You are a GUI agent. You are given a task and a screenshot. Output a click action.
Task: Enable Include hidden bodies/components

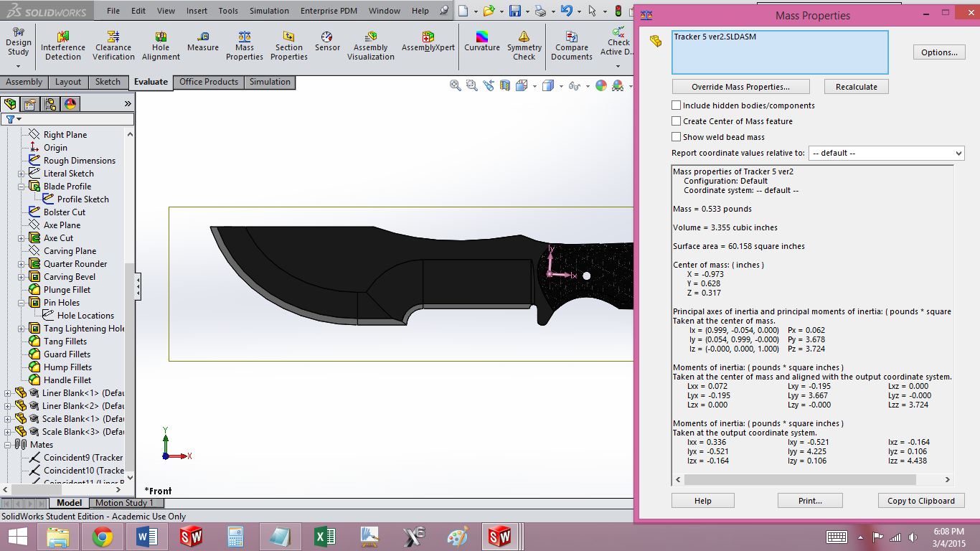(x=675, y=105)
